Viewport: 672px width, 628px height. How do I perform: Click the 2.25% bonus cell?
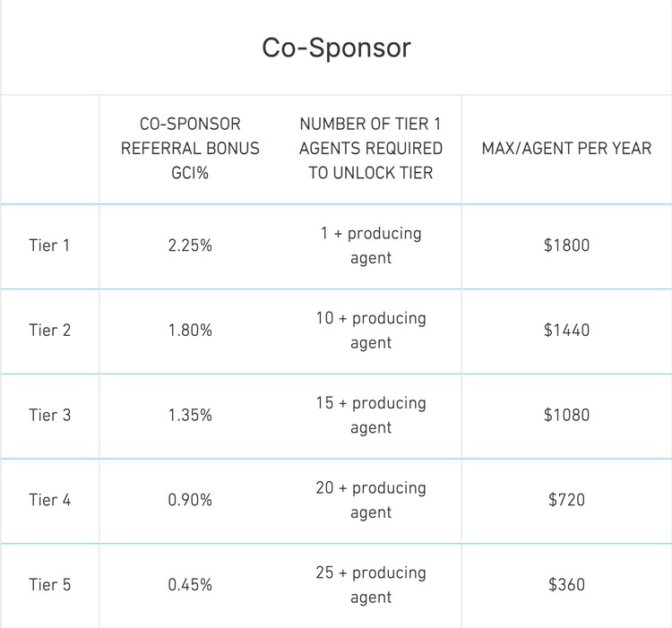click(190, 245)
